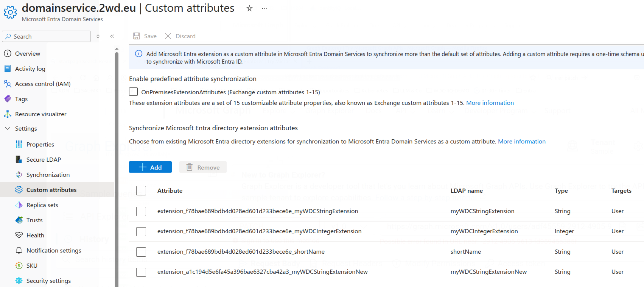644x287 pixels.
Task: Open More information link for extension attributes
Action: click(x=490, y=103)
